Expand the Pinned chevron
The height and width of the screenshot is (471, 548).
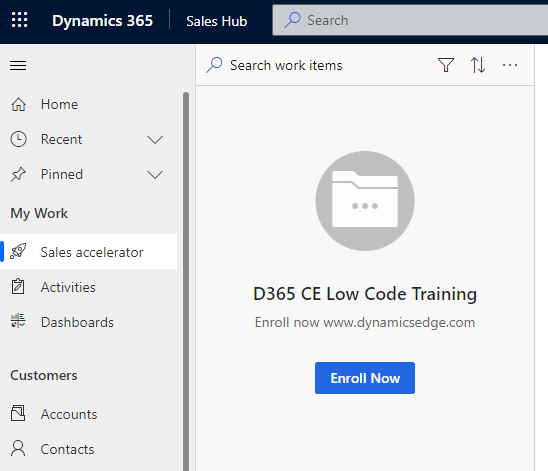[155, 175]
